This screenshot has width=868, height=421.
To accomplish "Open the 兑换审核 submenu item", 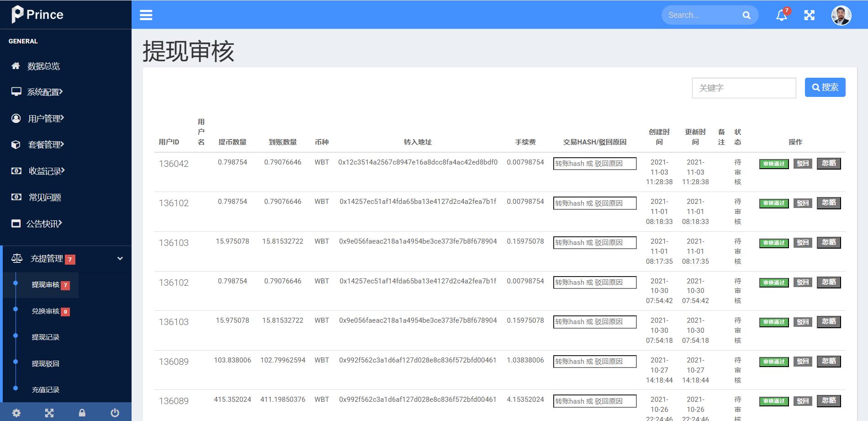I will point(46,311).
